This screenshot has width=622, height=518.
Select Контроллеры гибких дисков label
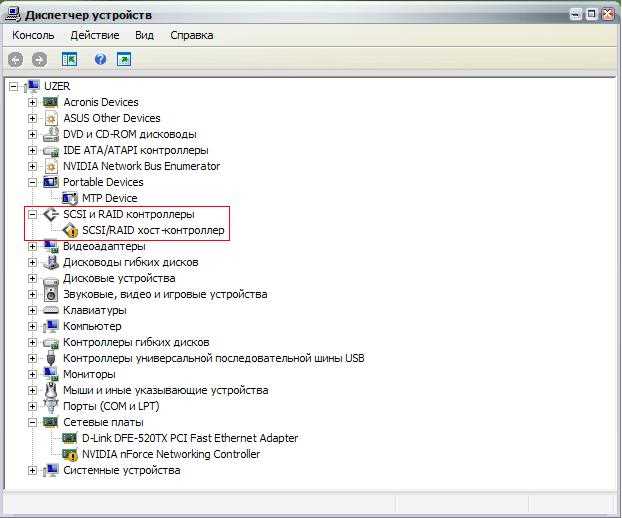click(x=136, y=342)
